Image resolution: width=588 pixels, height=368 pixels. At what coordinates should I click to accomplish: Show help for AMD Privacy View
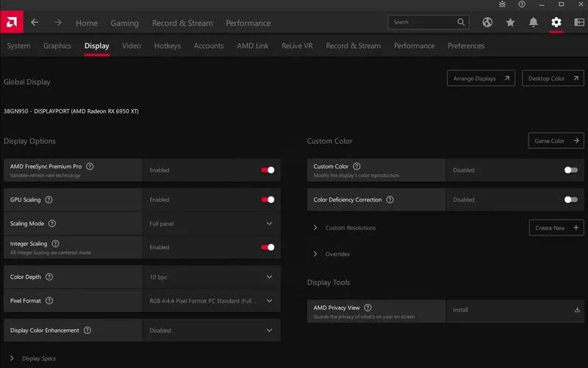pyautogui.click(x=368, y=308)
